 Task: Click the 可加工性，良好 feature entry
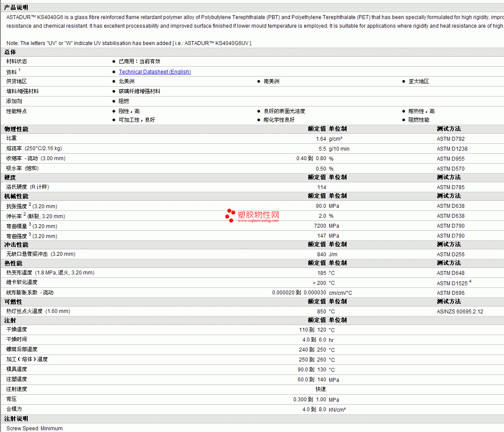click(137, 120)
